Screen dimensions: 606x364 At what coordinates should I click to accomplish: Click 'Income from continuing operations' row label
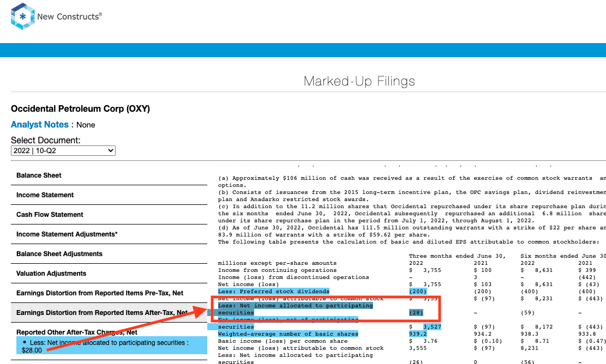[x=277, y=270]
